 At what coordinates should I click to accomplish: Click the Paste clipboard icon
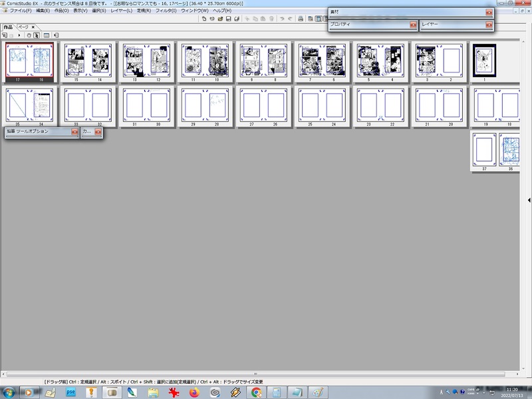coord(263,19)
